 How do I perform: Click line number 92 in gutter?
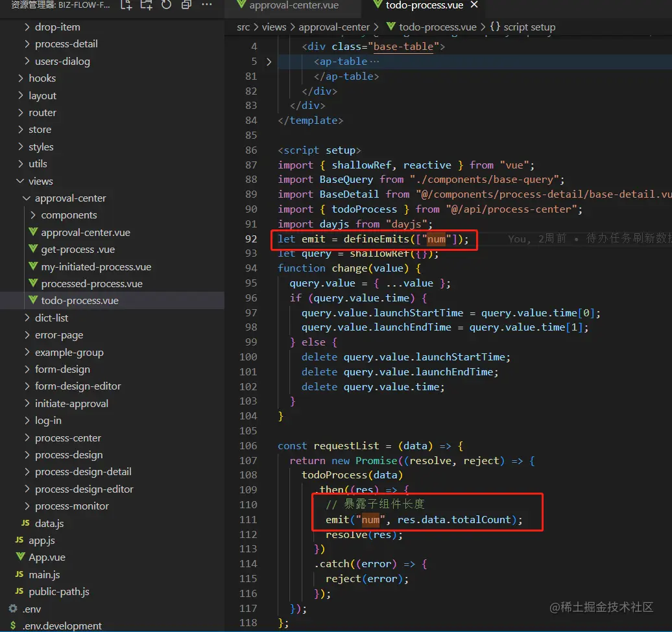click(251, 239)
